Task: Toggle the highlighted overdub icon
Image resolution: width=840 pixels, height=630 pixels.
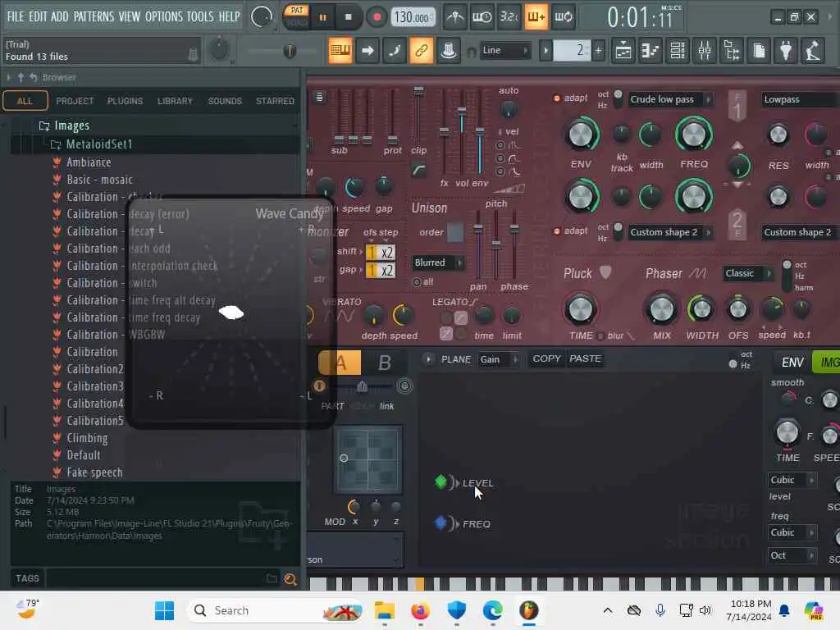Action: click(536, 17)
